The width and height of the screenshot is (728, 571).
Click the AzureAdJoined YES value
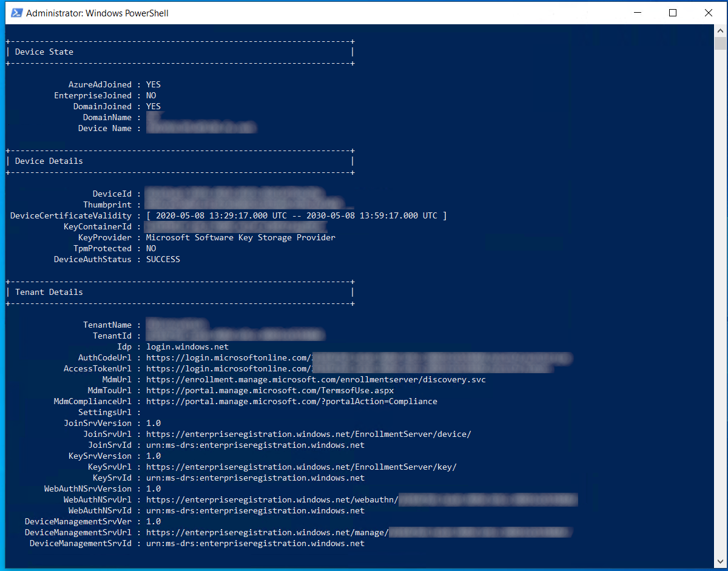(153, 85)
